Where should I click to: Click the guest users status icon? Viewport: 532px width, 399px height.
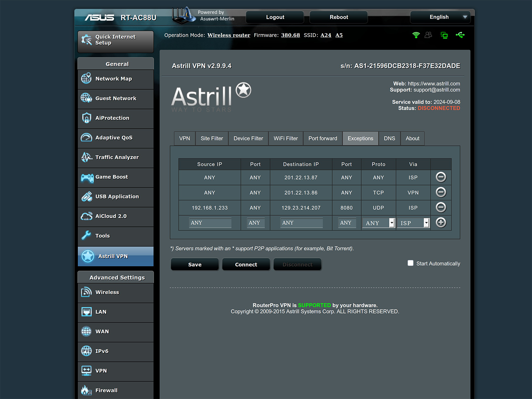[x=428, y=35]
